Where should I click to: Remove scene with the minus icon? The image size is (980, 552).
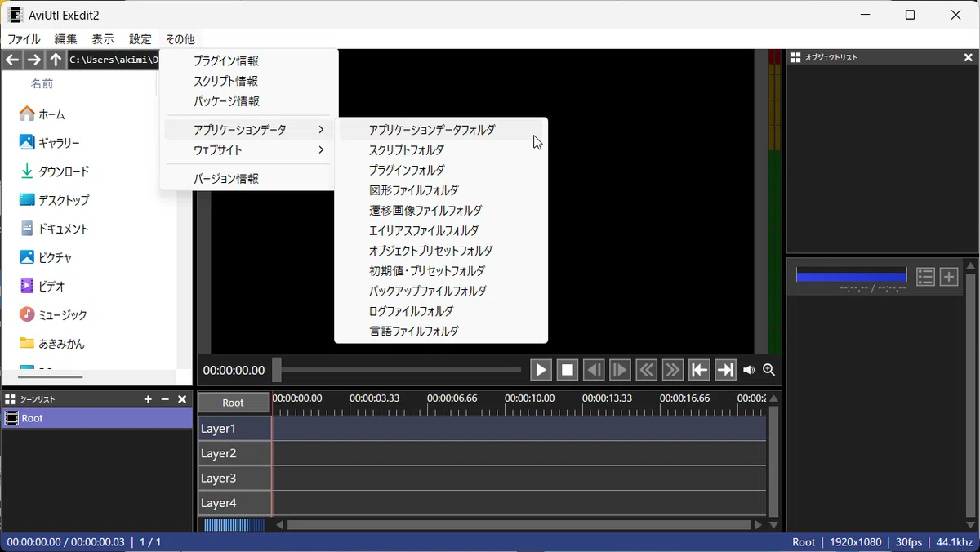[165, 399]
